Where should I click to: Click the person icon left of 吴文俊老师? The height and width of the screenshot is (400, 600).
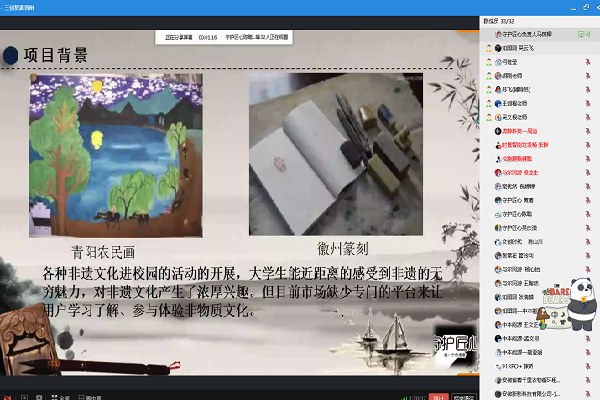[x=491, y=116]
